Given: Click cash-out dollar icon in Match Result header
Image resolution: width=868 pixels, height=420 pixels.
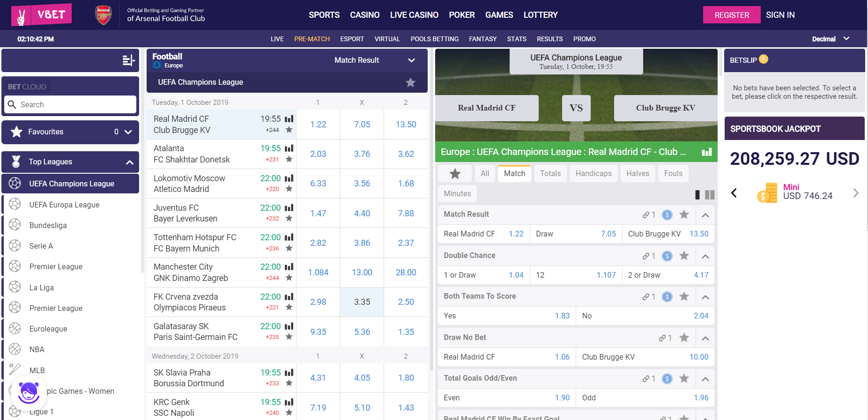Looking at the screenshot, I should [x=667, y=215].
